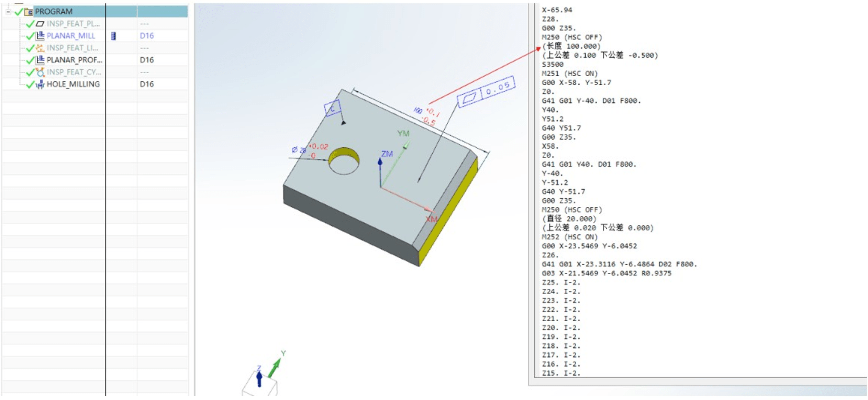868x400 pixels.
Task: Select the PLANAR_PROF... operation
Action: 74,60
